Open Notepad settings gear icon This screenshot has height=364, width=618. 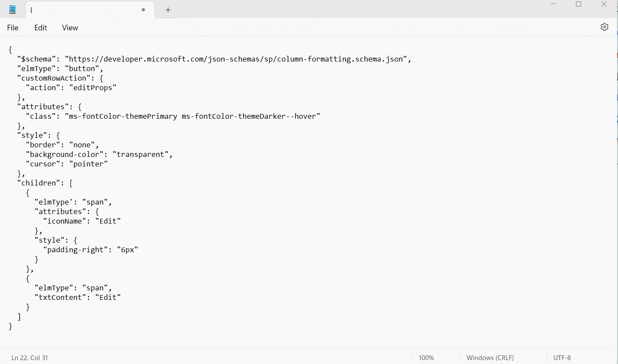coord(604,27)
